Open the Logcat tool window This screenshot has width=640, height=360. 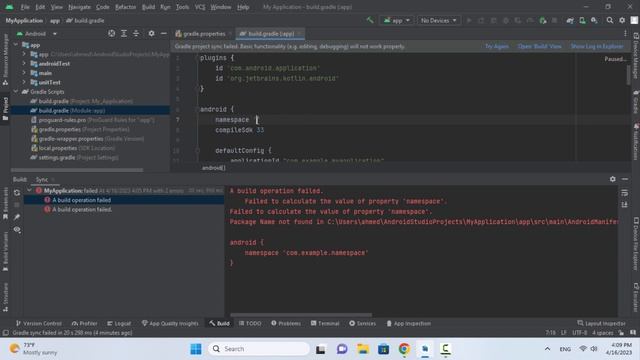click(x=119, y=323)
